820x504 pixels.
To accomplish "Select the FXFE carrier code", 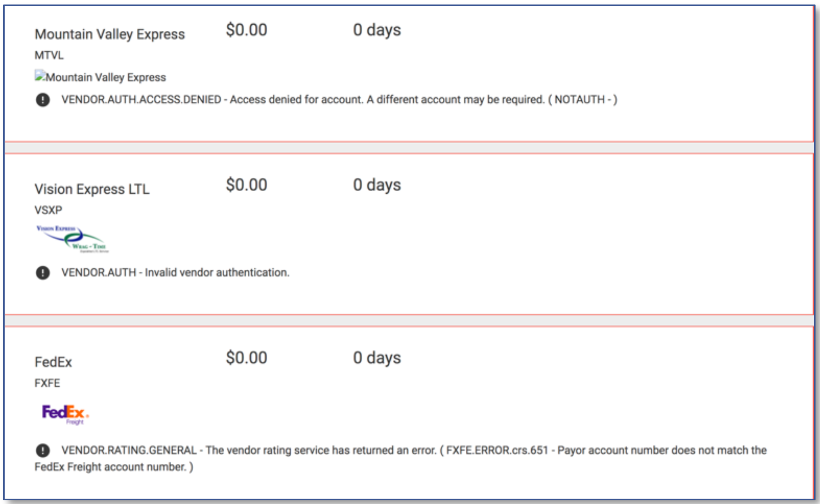I will [47, 383].
